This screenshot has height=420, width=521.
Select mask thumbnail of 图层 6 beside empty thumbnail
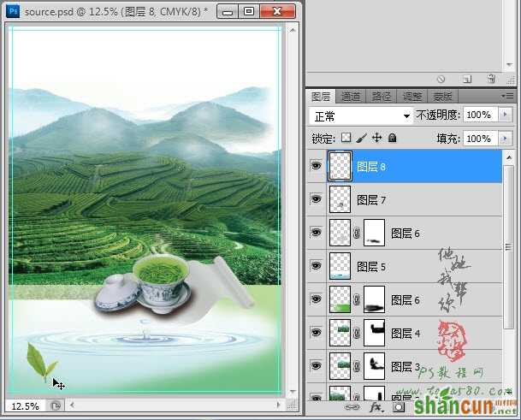pos(374,233)
